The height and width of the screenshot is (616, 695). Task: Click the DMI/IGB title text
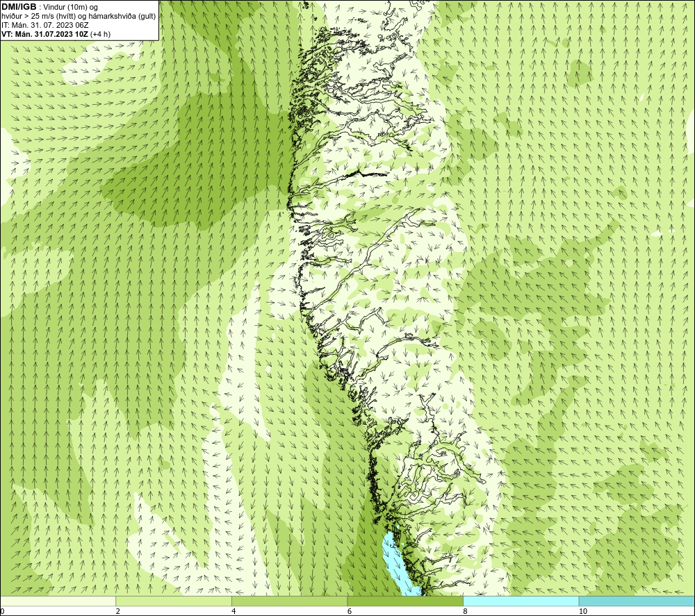tap(19, 7)
